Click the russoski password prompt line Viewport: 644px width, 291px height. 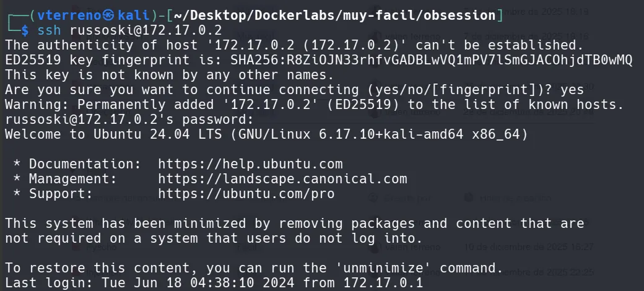tap(129, 119)
